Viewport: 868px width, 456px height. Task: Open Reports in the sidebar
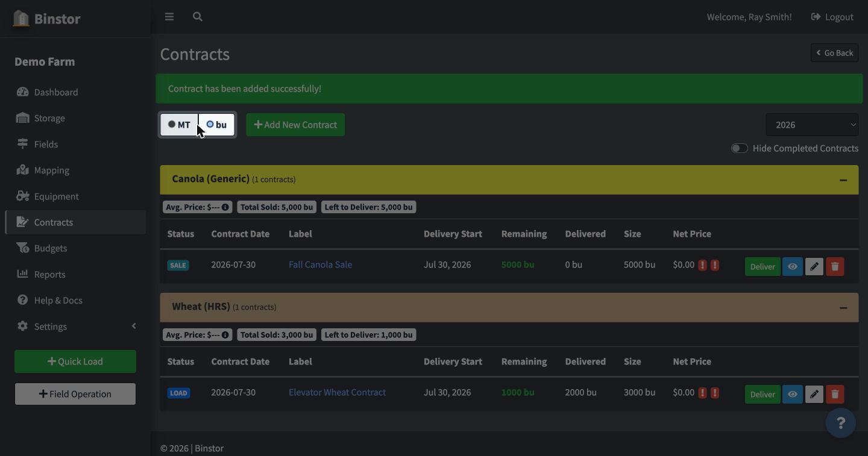tap(75, 274)
